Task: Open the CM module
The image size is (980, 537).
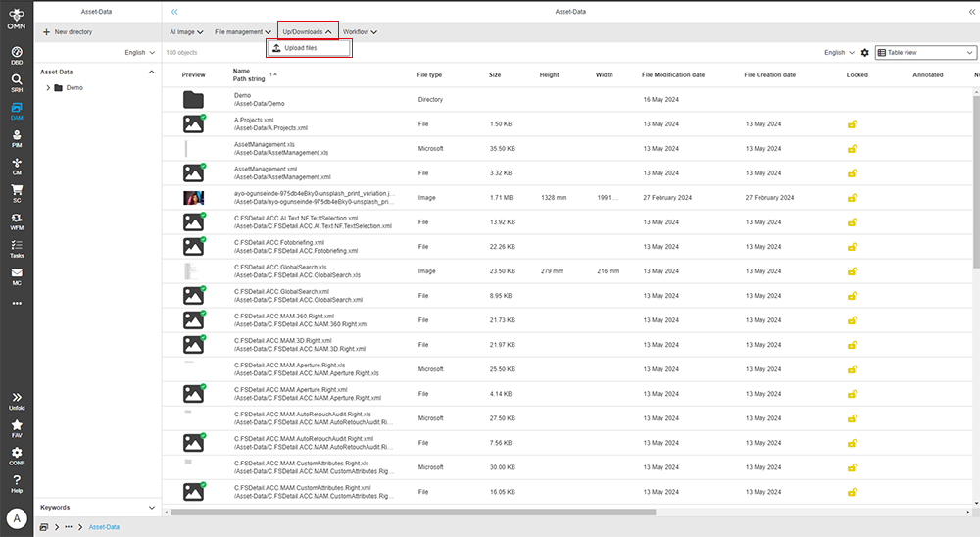Action: coord(17,166)
